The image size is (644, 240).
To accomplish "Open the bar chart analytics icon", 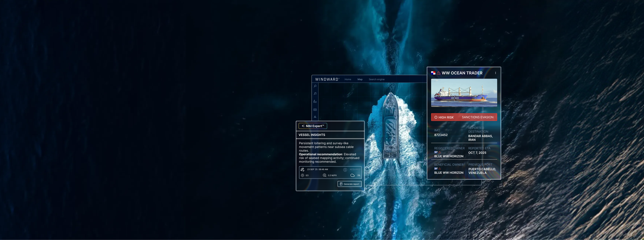I will (315, 117).
